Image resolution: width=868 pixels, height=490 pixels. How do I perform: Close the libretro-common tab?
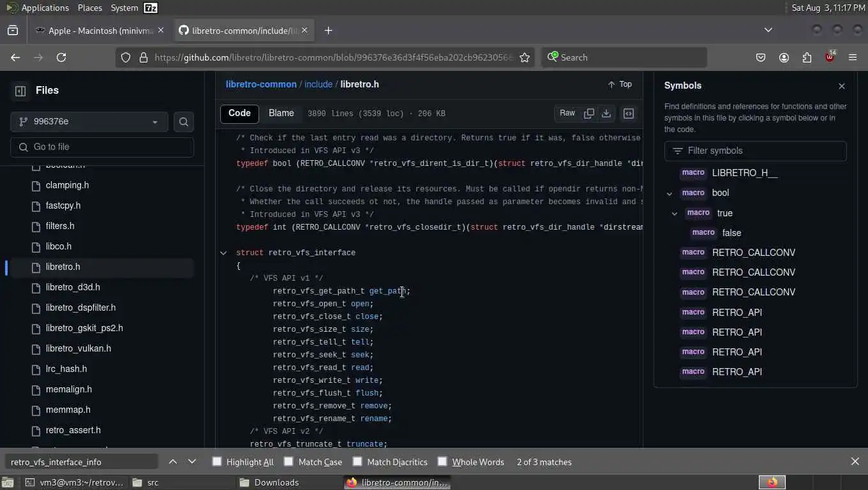pyautogui.click(x=304, y=30)
